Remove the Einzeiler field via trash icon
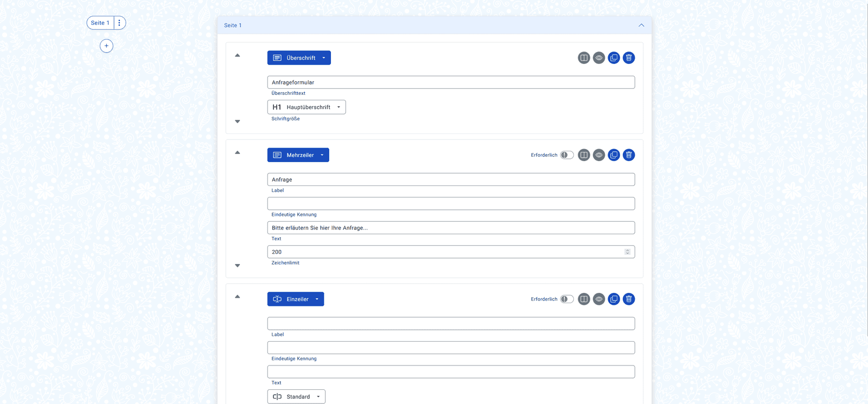Screen dimensions: 868x404 click(629, 299)
